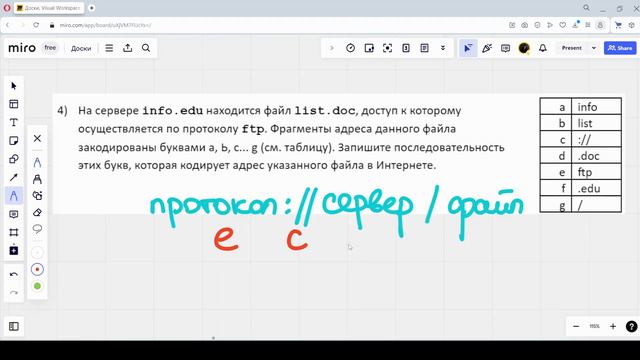This screenshot has height=360, width=640.
Task: Choose the pen in the pen submenu
Action: point(37,162)
